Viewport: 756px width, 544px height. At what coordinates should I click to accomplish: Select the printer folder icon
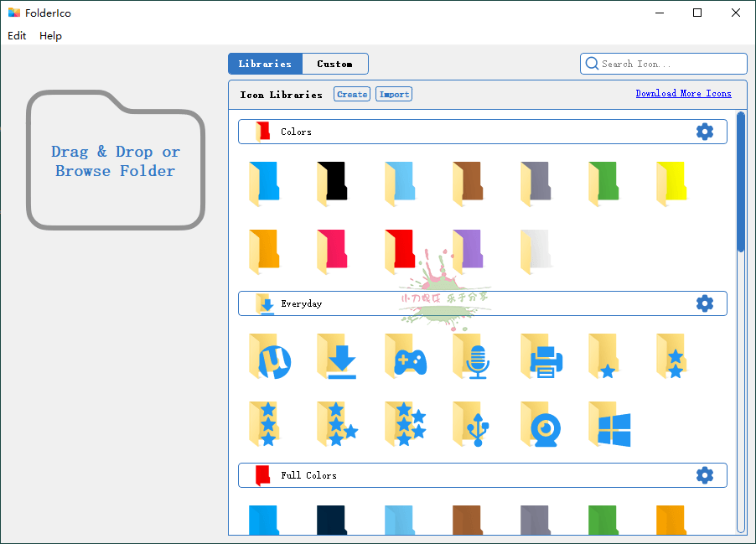(541, 356)
